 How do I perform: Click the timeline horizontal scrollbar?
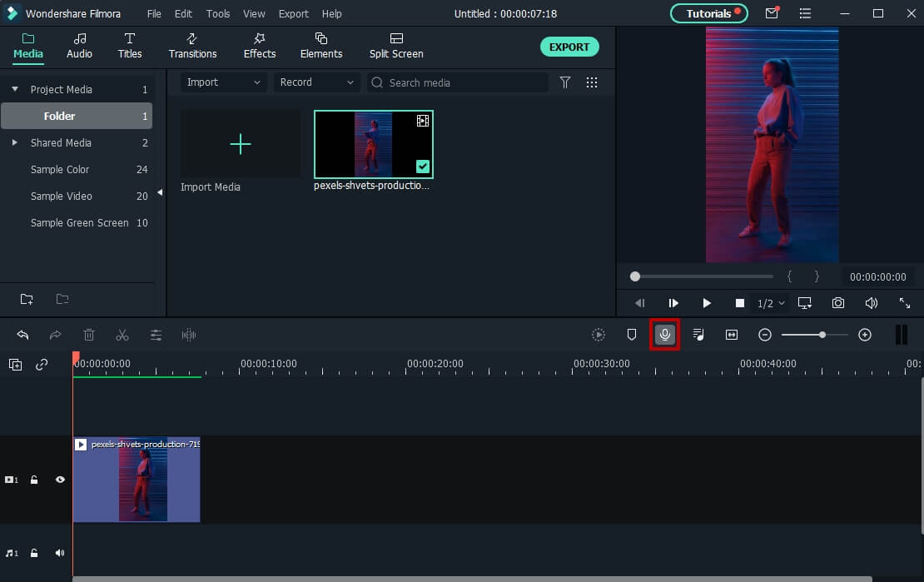(x=472, y=579)
